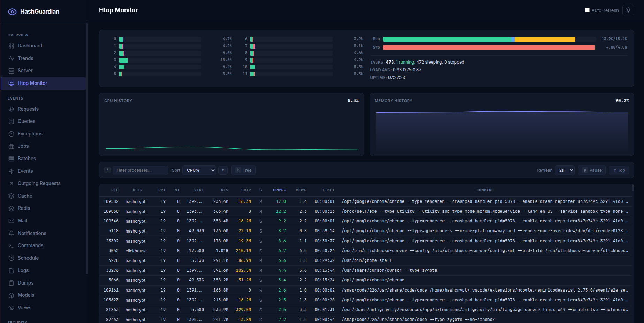Screen dimensions: 644x323
Task: Sort by CPU% column header
Action: pyautogui.click(x=279, y=190)
